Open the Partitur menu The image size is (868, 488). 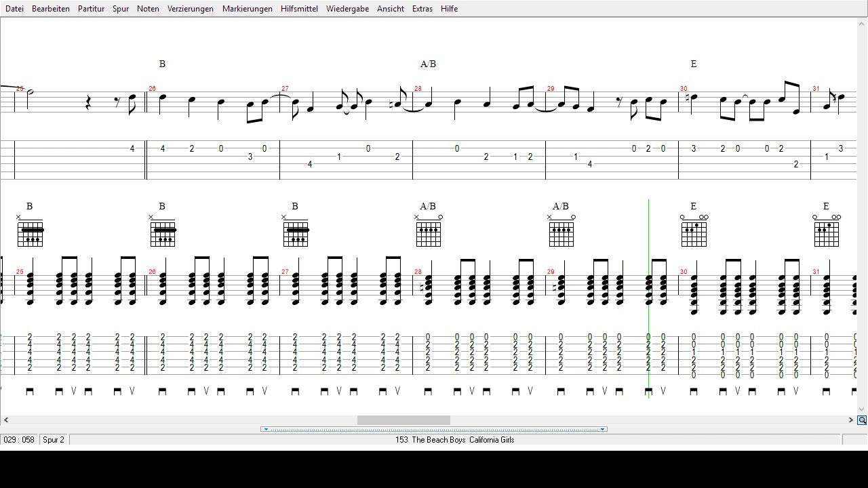[91, 9]
